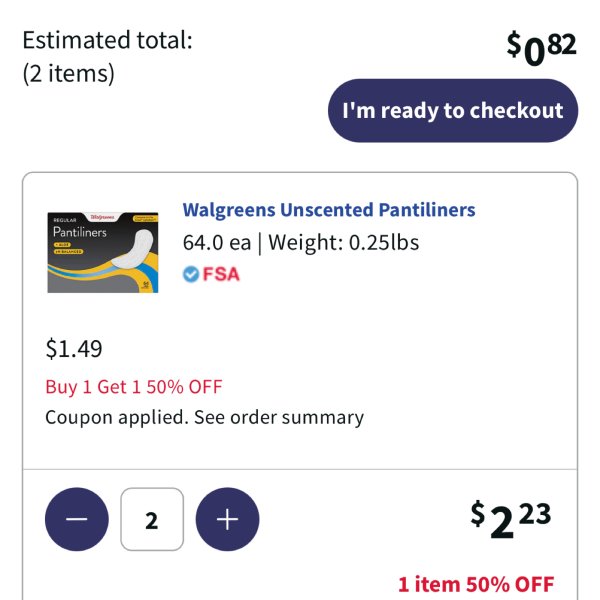Click the Estimated total: heading
The image size is (600, 600).
[108, 40]
